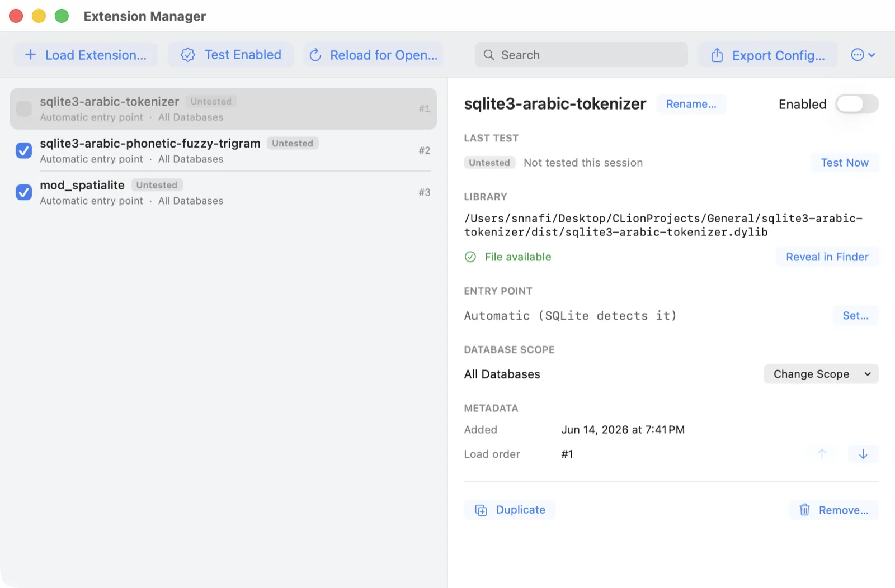
Task: Select the sqlite3-arabic-tokenizer list row
Action: (223, 108)
